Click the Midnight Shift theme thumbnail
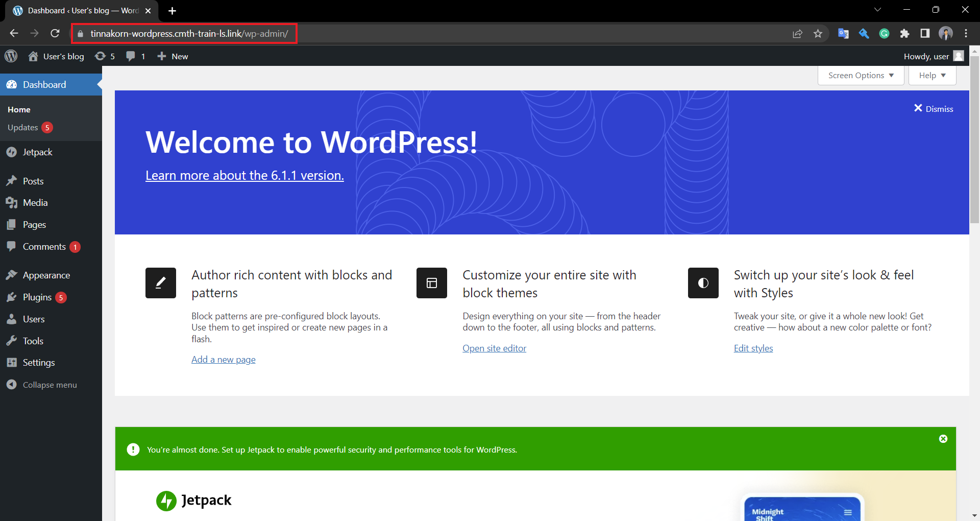This screenshot has width=980, height=521. click(x=802, y=509)
